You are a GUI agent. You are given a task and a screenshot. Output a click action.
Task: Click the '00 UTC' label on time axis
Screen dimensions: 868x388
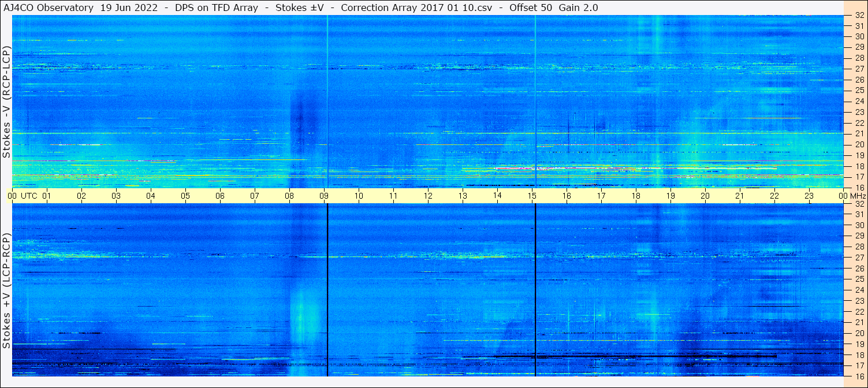(x=23, y=196)
